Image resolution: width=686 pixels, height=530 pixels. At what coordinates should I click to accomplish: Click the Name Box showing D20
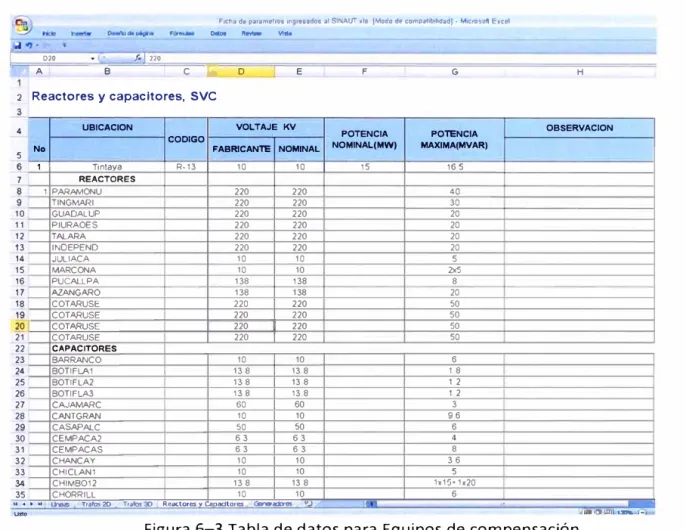pyautogui.click(x=50, y=58)
